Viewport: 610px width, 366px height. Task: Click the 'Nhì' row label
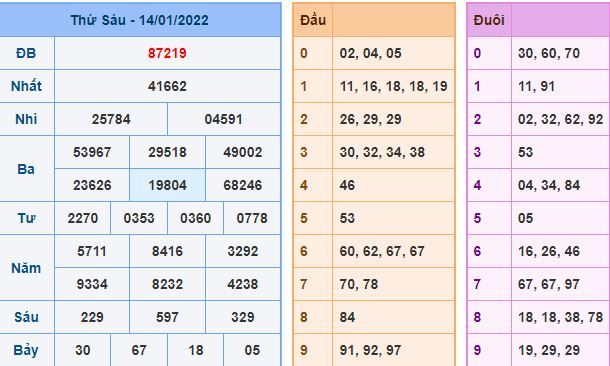coord(26,119)
